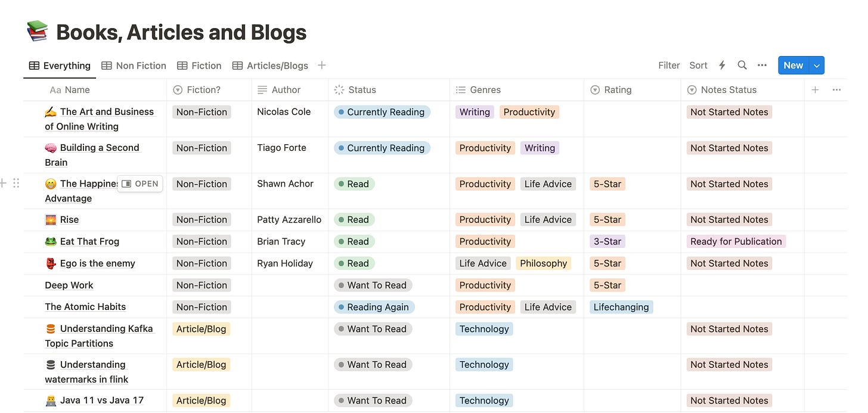Click the search magnifier icon
The image size is (868, 413).
click(x=742, y=66)
